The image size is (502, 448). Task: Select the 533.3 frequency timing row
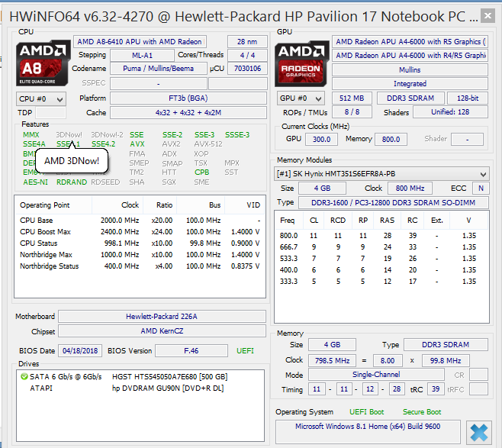coord(381,259)
